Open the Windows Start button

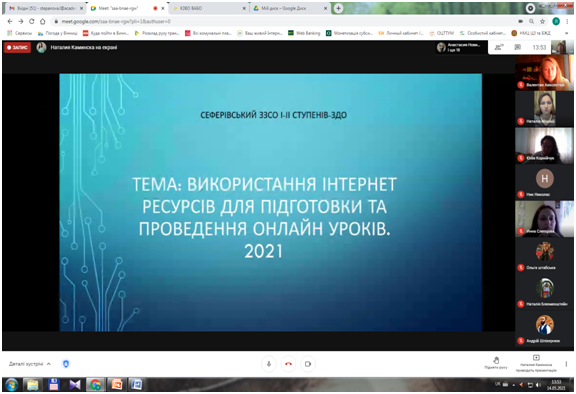point(11,385)
